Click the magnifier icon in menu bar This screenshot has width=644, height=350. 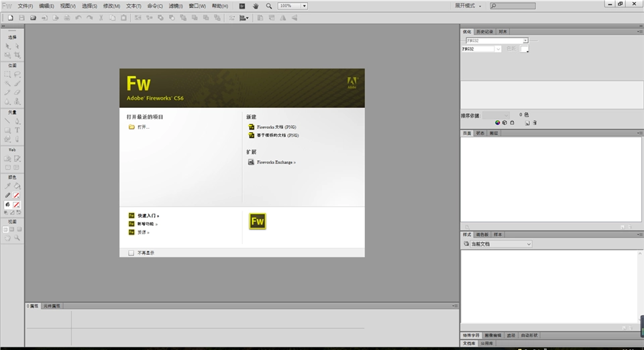(x=269, y=6)
